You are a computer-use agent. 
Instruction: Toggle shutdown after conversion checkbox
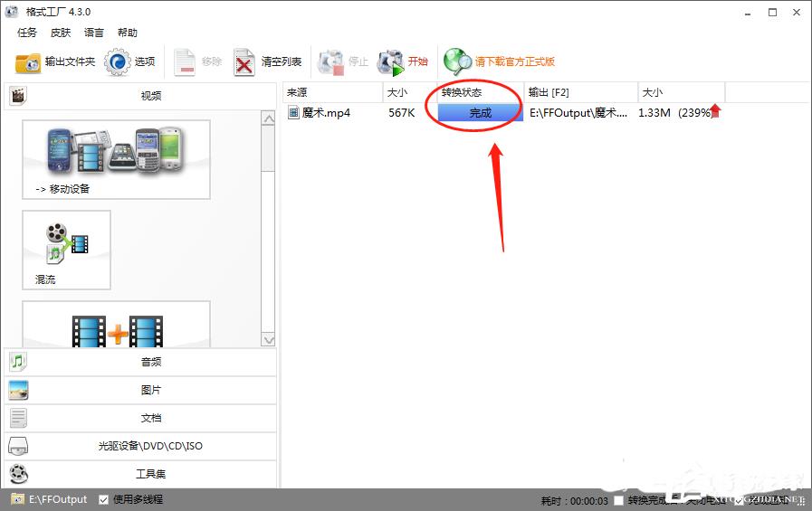click(x=618, y=500)
